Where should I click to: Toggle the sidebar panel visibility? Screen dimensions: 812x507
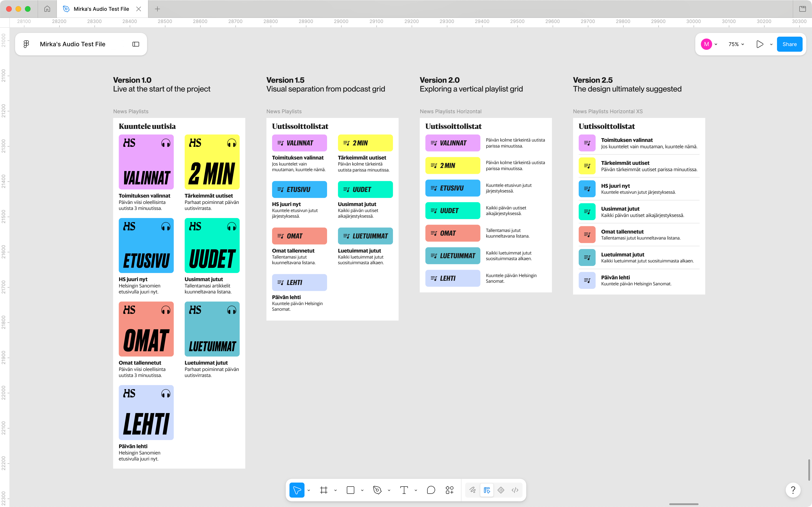pyautogui.click(x=136, y=44)
